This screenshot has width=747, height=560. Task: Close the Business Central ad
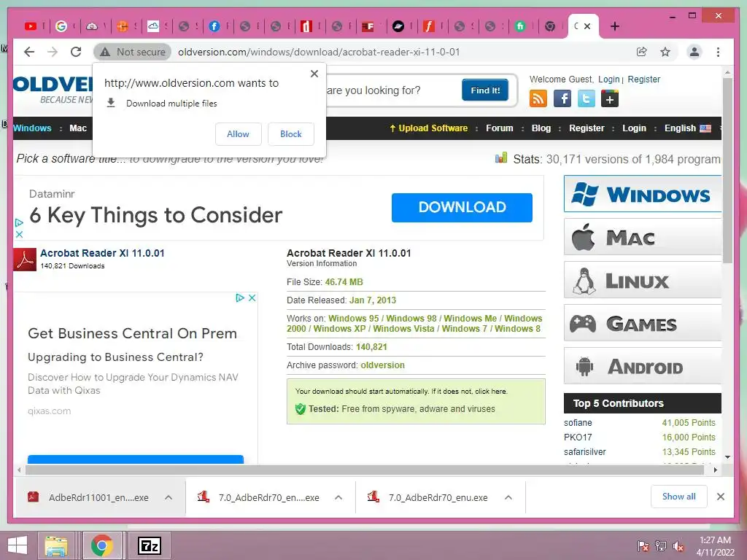pos(252,297)
